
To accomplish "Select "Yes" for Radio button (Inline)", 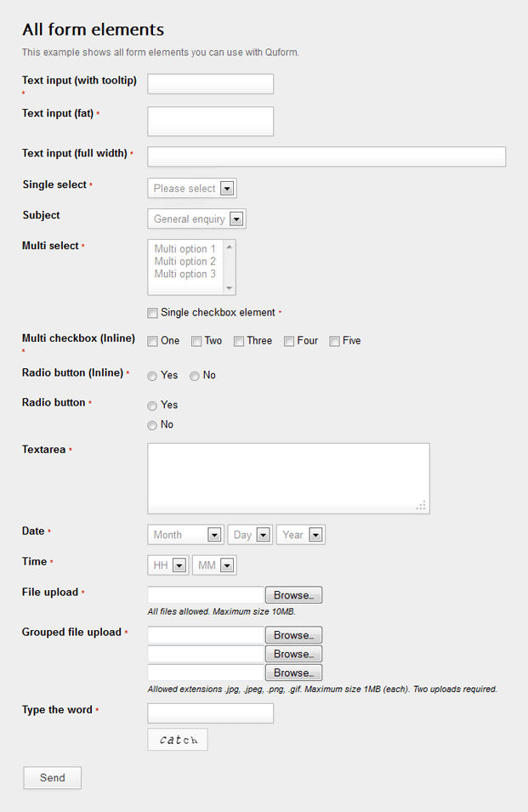I will tap(152, 376).
